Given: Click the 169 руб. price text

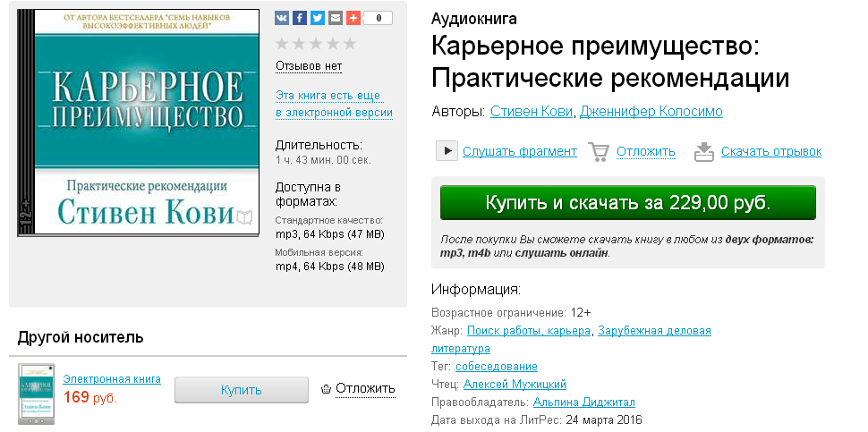Looking at the screenshot, I should (90, 397).
